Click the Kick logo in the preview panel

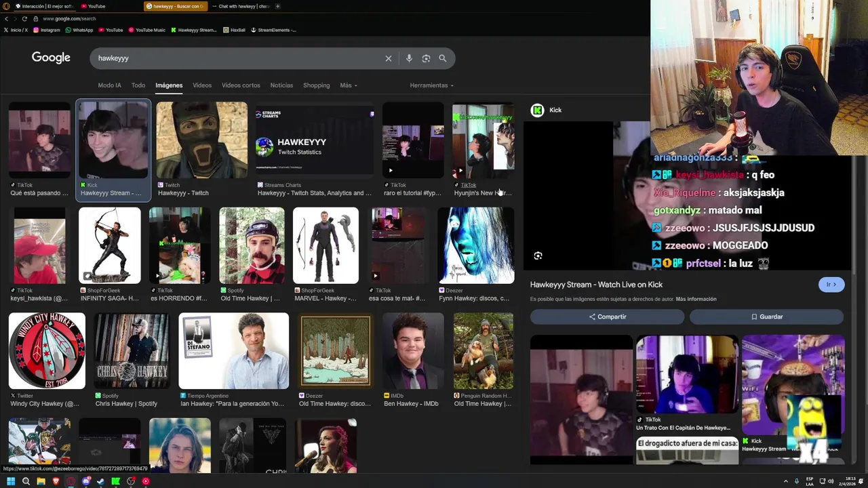point(537,110)
